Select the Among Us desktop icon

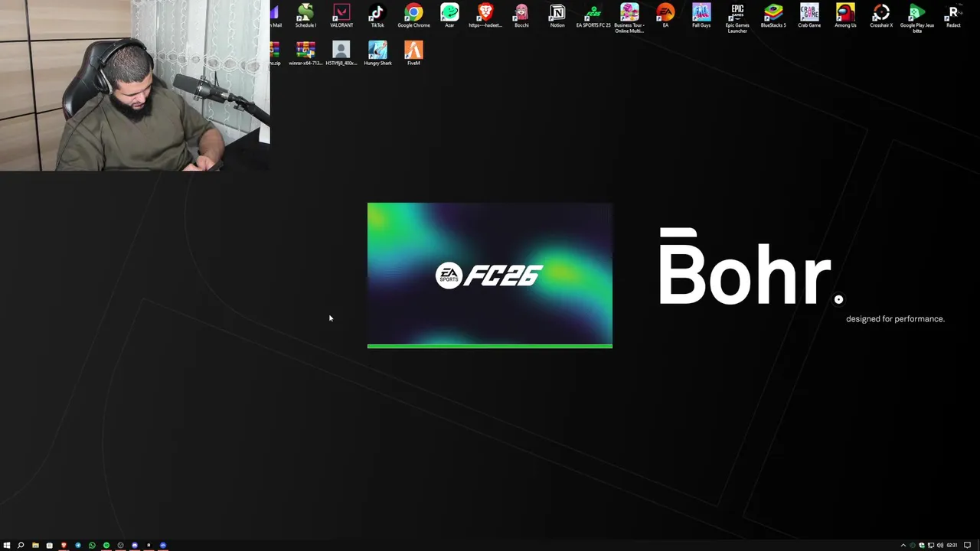click(x=845, y=16)
